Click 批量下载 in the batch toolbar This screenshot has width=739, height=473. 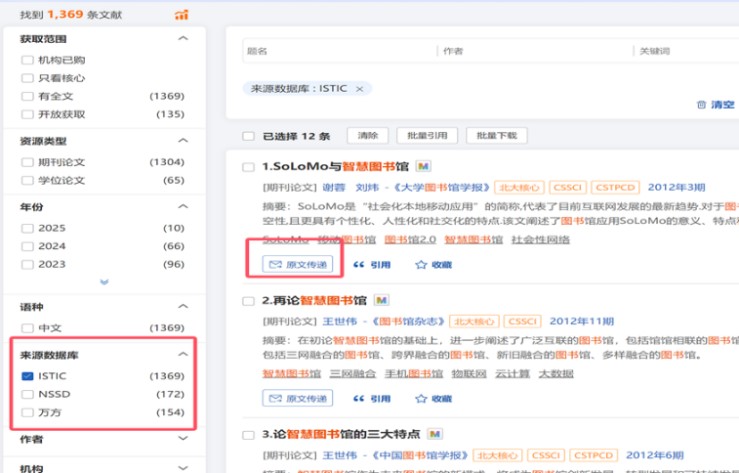click(496, 136)
